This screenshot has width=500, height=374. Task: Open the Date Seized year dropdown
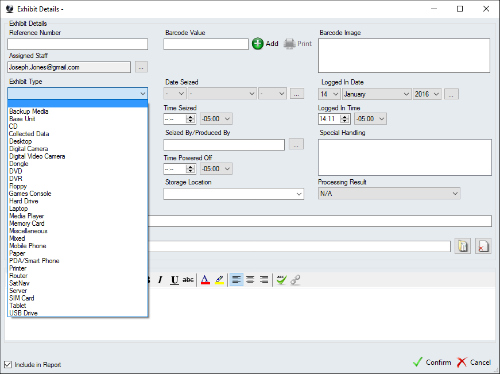[x=272, y=94]
